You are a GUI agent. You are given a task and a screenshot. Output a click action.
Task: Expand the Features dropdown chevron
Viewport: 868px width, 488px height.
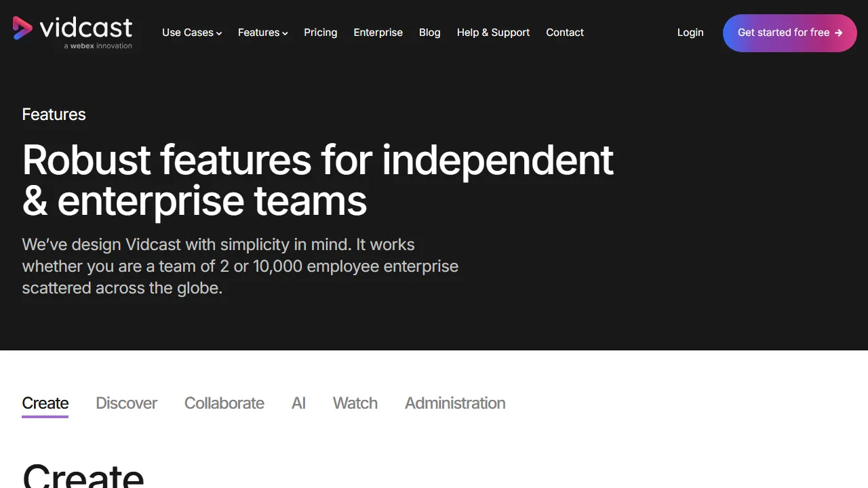pyautogui.click(x=285, y=33)
